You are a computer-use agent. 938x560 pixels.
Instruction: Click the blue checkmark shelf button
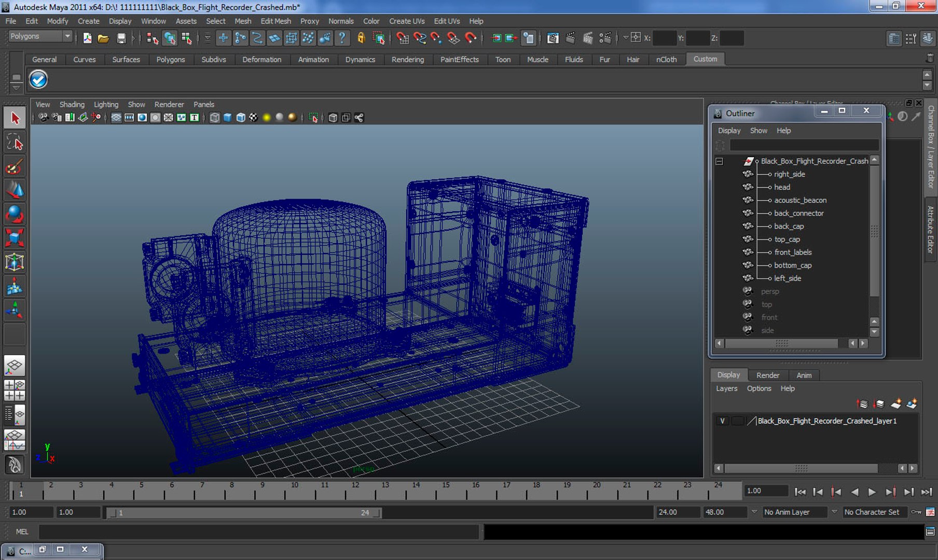click(38, 80)
